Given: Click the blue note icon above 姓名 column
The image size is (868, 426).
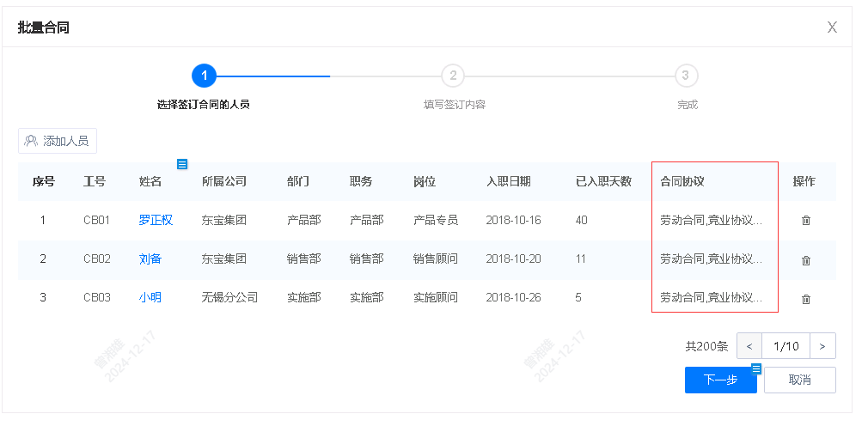Looking at the screenshot, I should (x=182, y=164).
